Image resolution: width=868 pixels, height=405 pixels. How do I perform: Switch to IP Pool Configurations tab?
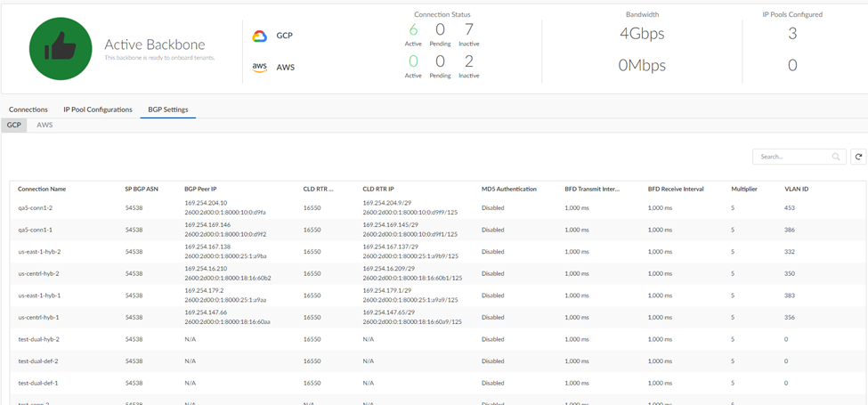click(x=97, y=109)
